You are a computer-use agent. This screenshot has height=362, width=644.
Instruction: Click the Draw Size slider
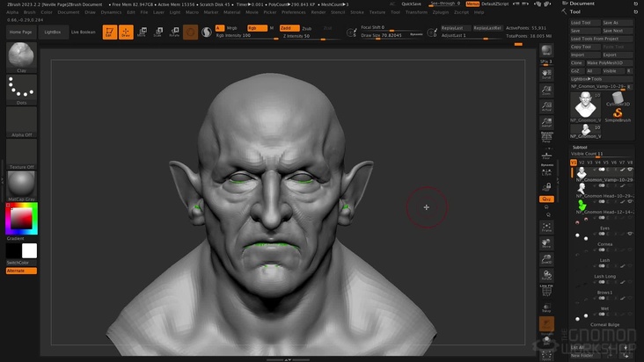(392, 36)
